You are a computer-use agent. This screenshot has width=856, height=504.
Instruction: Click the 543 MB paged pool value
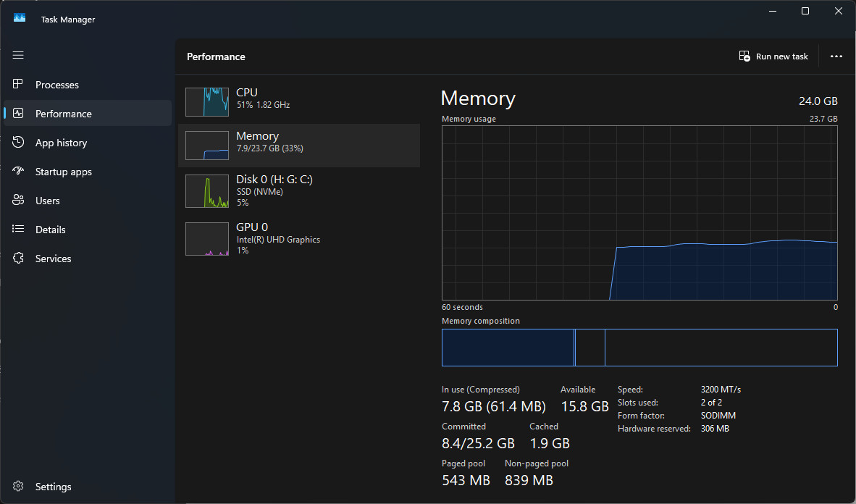coord(466,480)
